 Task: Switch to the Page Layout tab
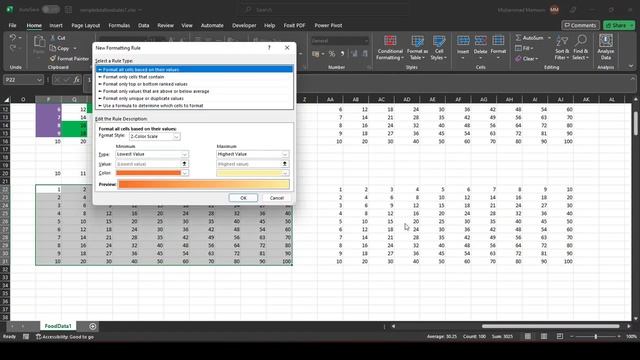tap(86, 25)
